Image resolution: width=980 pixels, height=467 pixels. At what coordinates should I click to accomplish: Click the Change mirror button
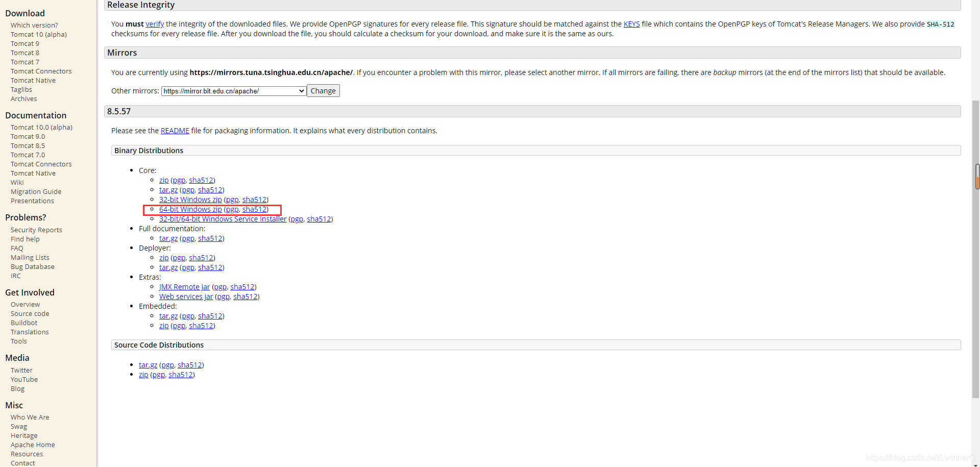323,91
